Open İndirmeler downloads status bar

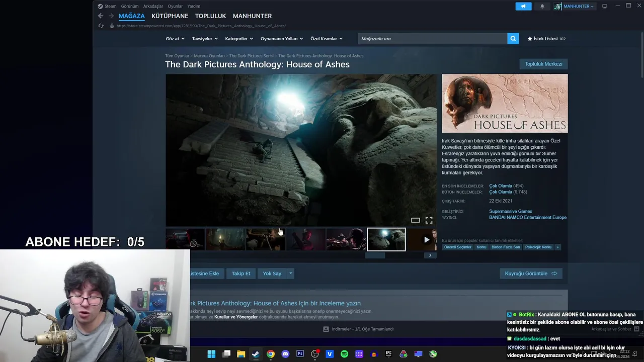358,329
